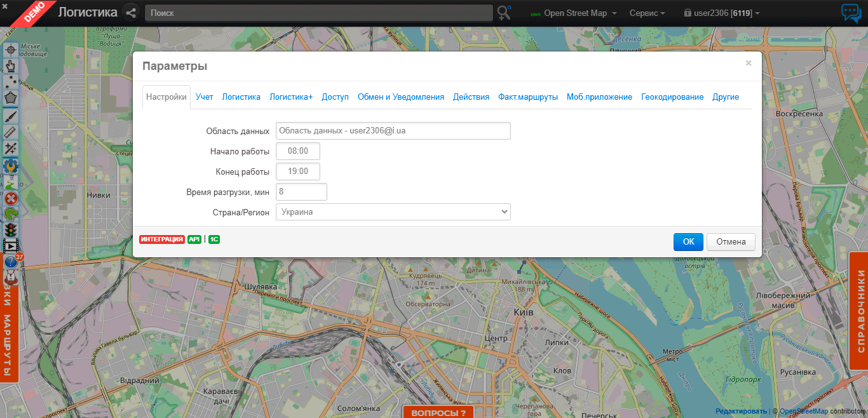This screenshot has height=418, width=868.
Task: Switch to the Логистика+ tab
Action: coord(291,97)
